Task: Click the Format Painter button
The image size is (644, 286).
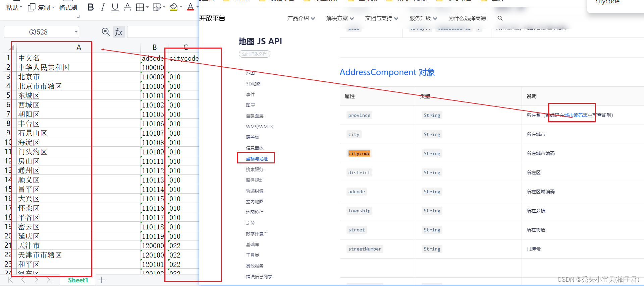Action: point(68,7)
